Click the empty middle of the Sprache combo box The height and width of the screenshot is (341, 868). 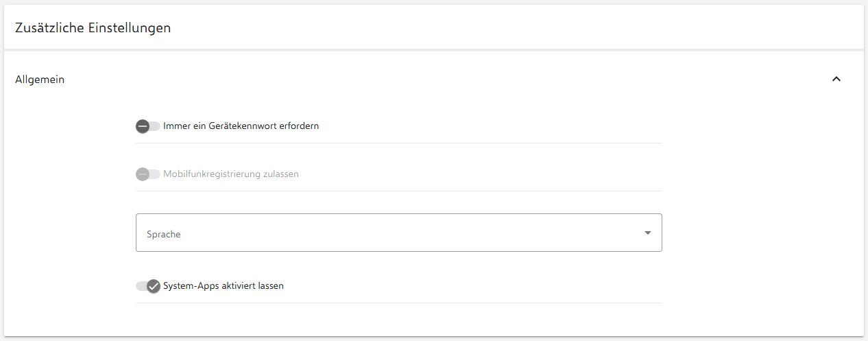click(398, 233)
